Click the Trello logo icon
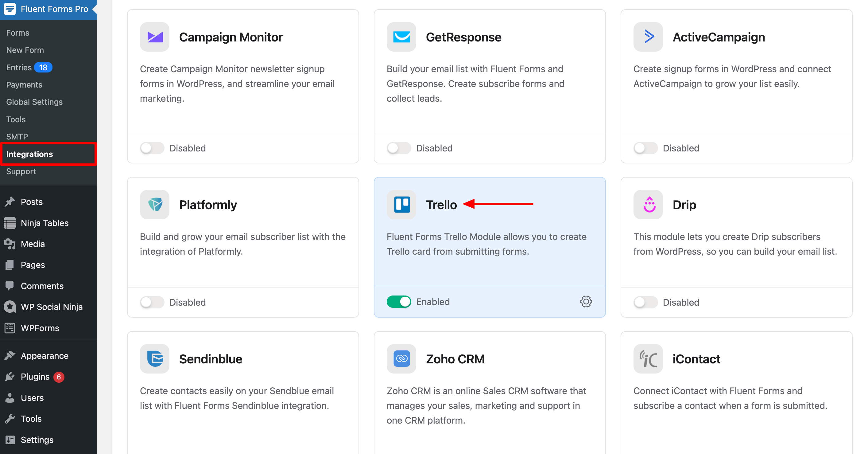The image size is (868, 454). pos(401,204)
